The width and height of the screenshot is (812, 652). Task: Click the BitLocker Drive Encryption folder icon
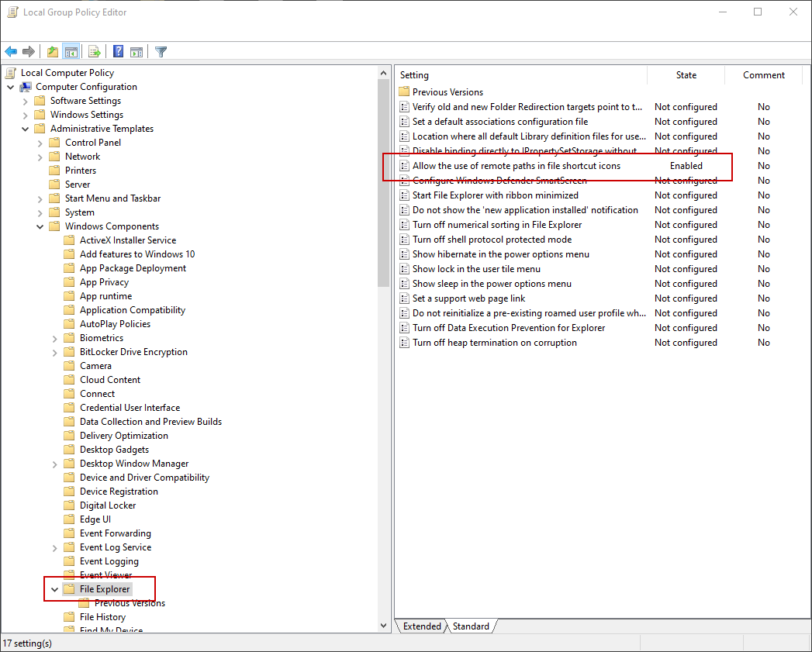click(69, 352)
